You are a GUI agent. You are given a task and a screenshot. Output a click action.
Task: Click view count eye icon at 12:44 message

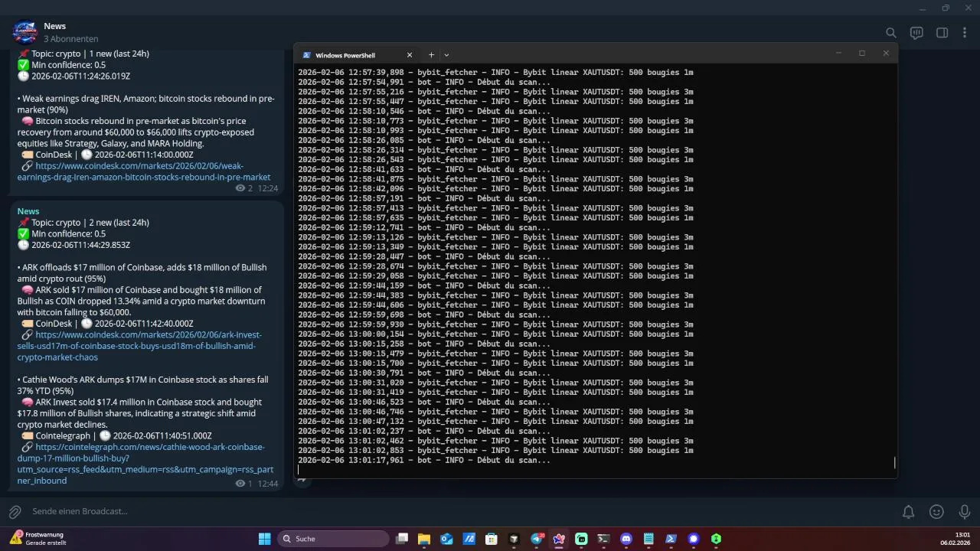tap(240, 484)
